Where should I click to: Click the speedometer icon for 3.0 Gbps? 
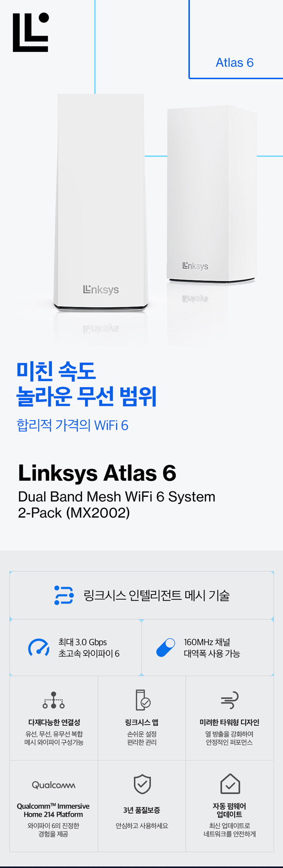[39, 647]
